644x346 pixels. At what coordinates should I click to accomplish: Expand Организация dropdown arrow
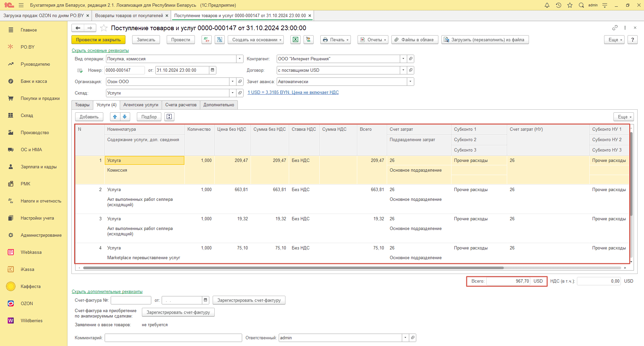tap(233, 81)
